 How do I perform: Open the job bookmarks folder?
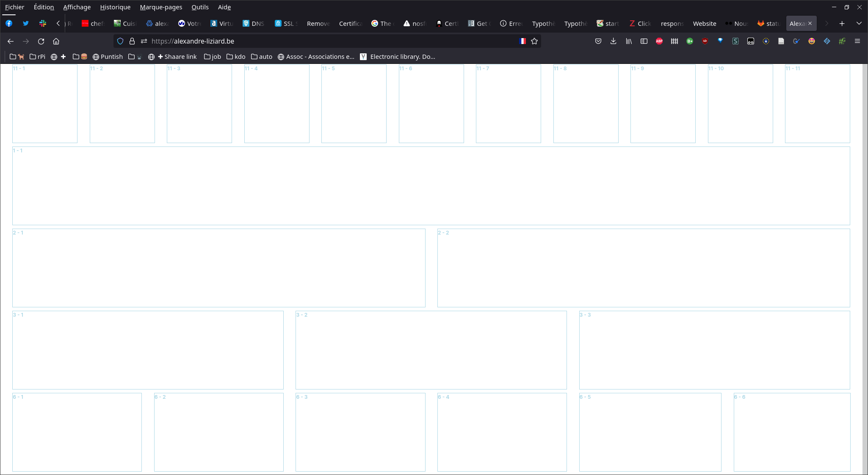point(213,57)
